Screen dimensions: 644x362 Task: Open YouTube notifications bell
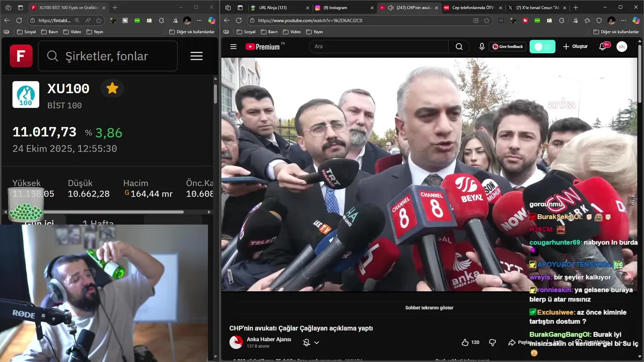(602, 46)
